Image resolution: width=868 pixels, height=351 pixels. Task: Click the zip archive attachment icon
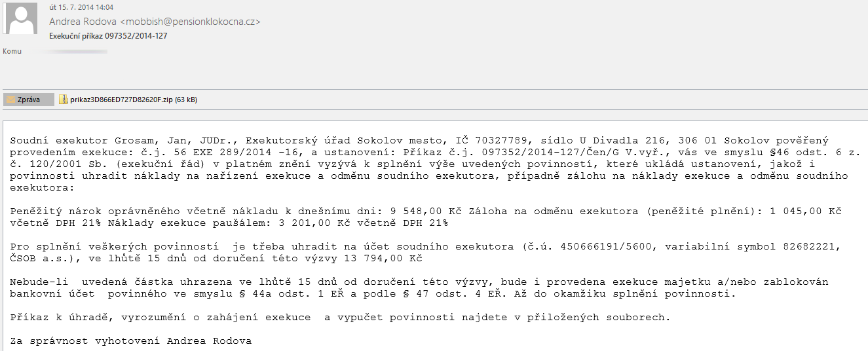(64, 100)
